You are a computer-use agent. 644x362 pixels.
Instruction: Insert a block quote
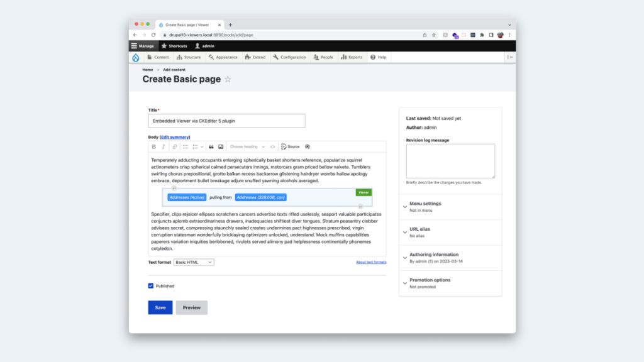pyautogui.click(x=211, y=146)
